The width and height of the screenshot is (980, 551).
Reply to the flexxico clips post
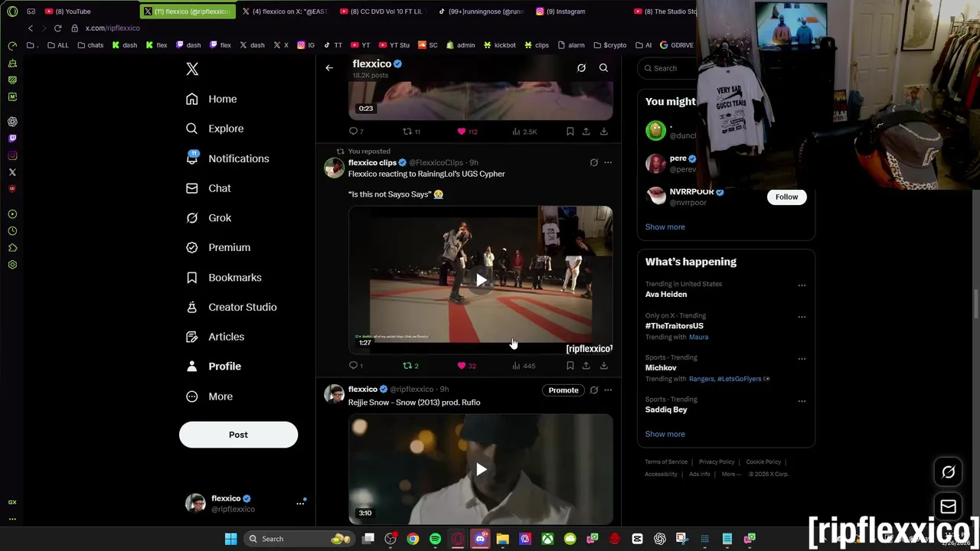(356, 366)
